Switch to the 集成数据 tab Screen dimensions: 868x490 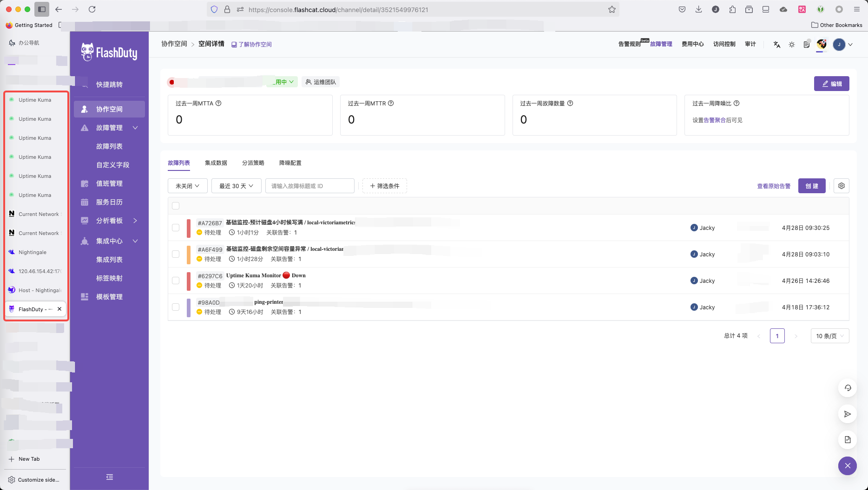[216, 163]
